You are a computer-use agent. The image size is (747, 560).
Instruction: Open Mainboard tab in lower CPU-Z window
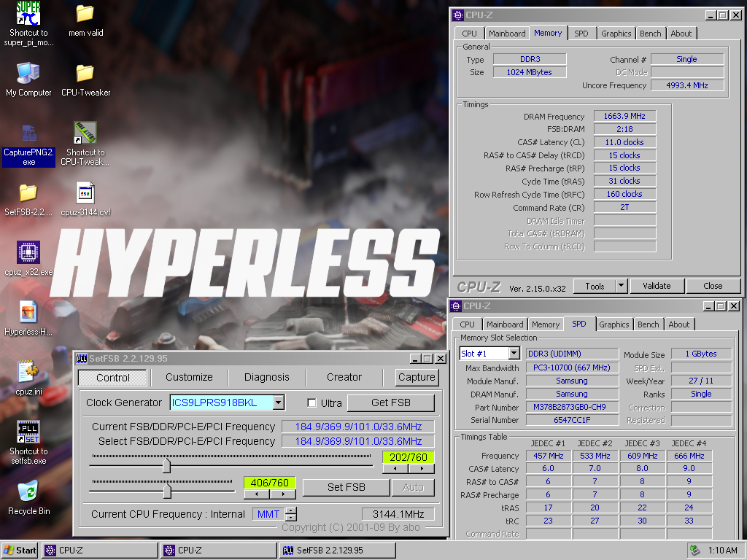coord(505,324)
